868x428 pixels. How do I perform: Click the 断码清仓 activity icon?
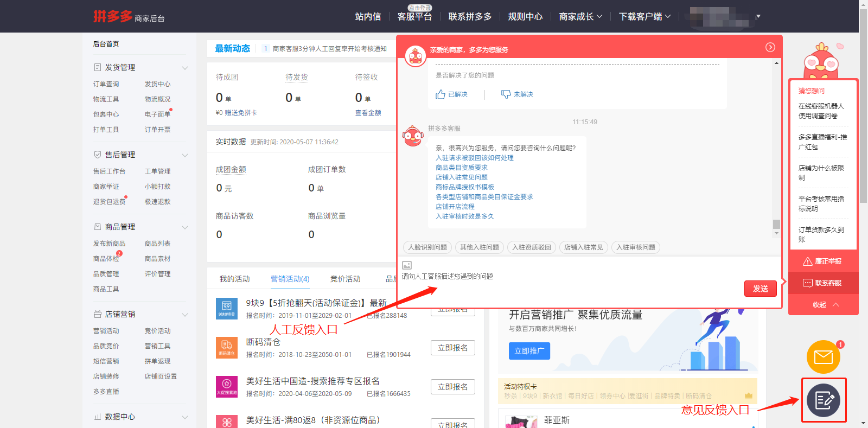tap(227, 347)
